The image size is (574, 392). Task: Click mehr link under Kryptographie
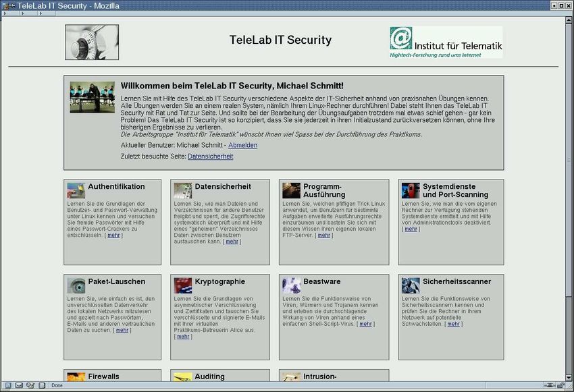[x=183, y=337]
